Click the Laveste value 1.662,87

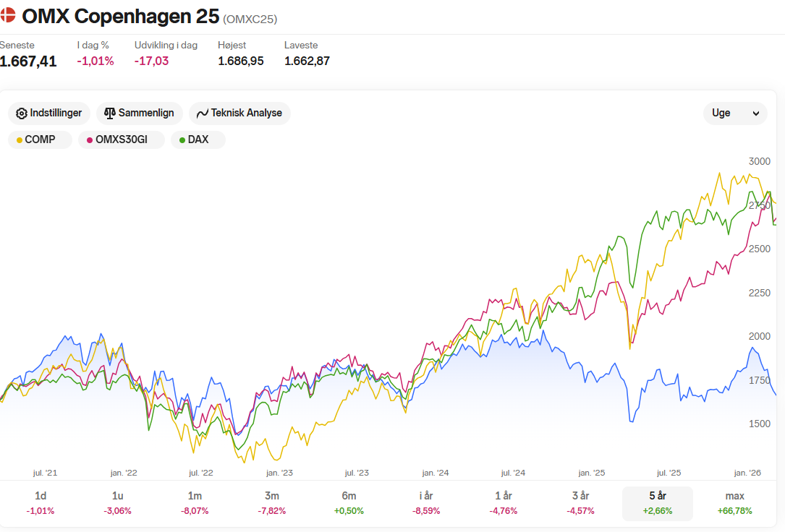pyautogui.click(x=307, y=61)
